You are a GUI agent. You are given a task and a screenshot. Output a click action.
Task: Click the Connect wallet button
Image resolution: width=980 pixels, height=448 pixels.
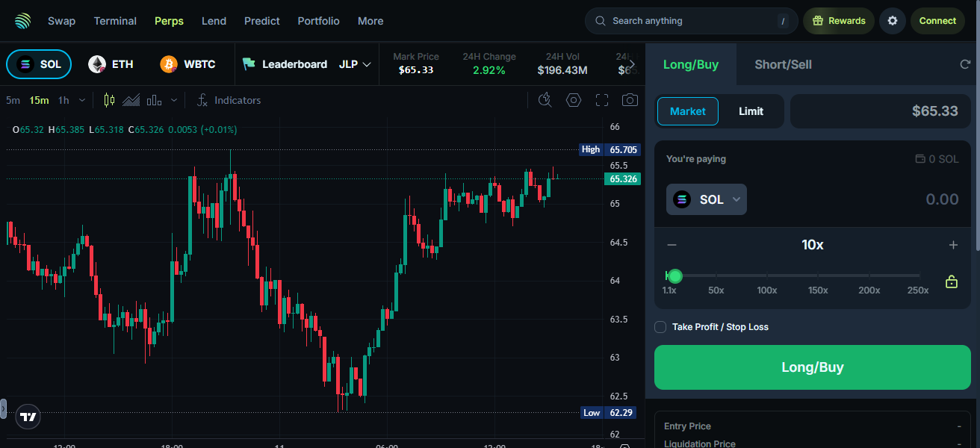tap(937, 21)
